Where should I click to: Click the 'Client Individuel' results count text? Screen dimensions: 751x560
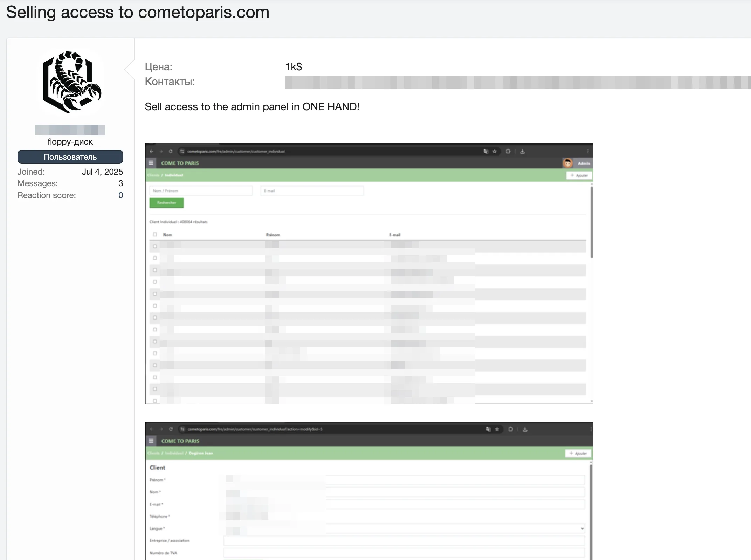(178, 222)
